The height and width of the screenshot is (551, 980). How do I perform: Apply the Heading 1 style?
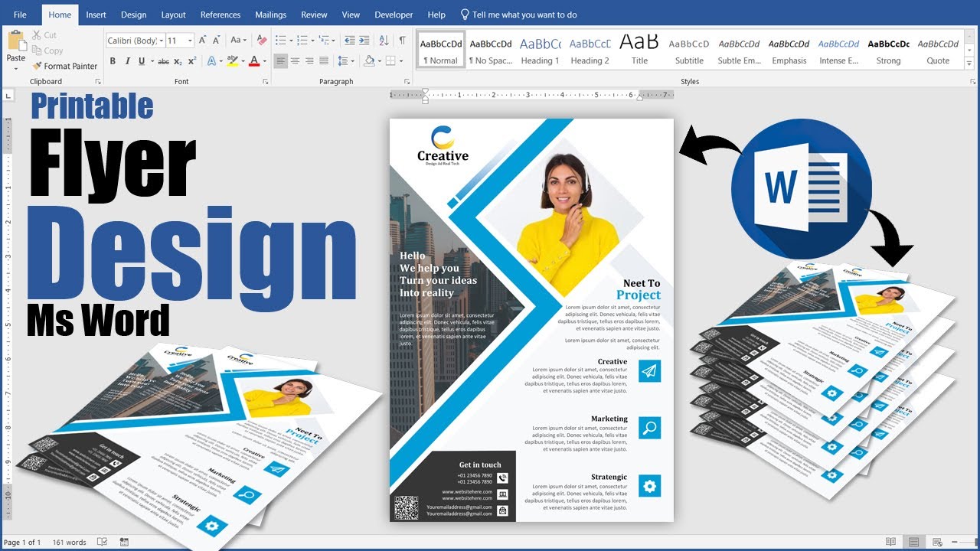tap(540, 51)
